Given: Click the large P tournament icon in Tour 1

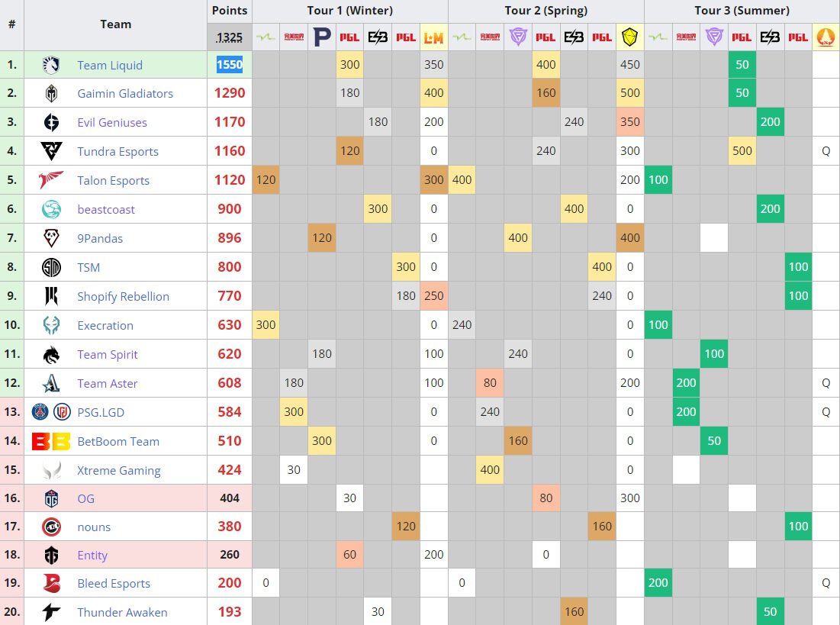Looking at the screenshot, I should (321, 37).
